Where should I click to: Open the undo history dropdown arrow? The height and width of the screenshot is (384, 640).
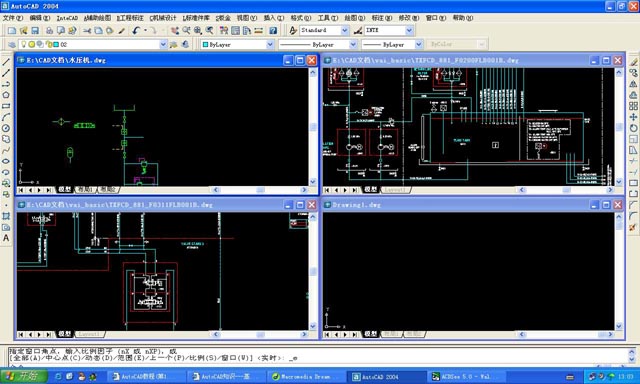(x=145, y=31)
